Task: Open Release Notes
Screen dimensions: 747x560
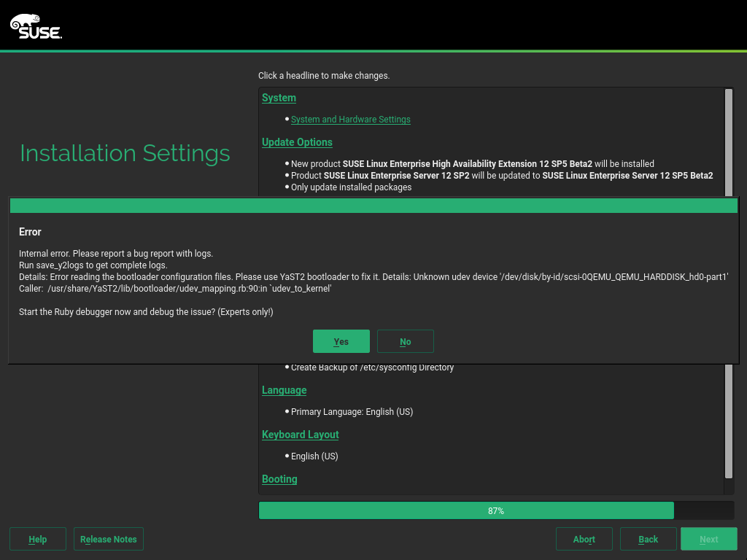Action: 109,539
